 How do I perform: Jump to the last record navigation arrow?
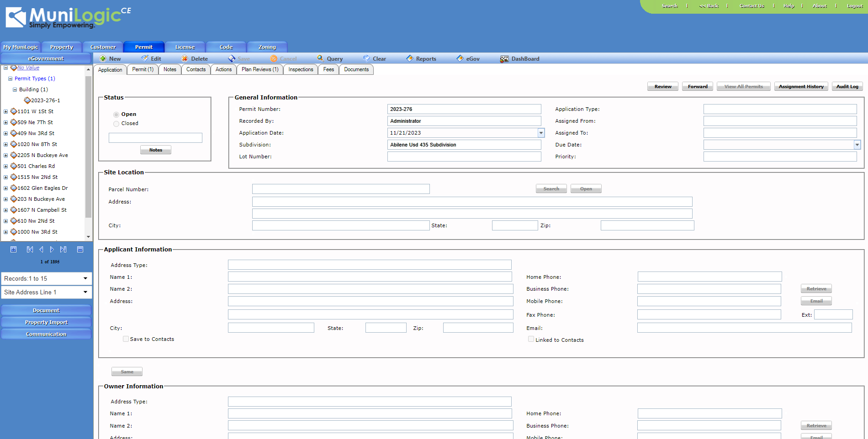click(64, 249)
